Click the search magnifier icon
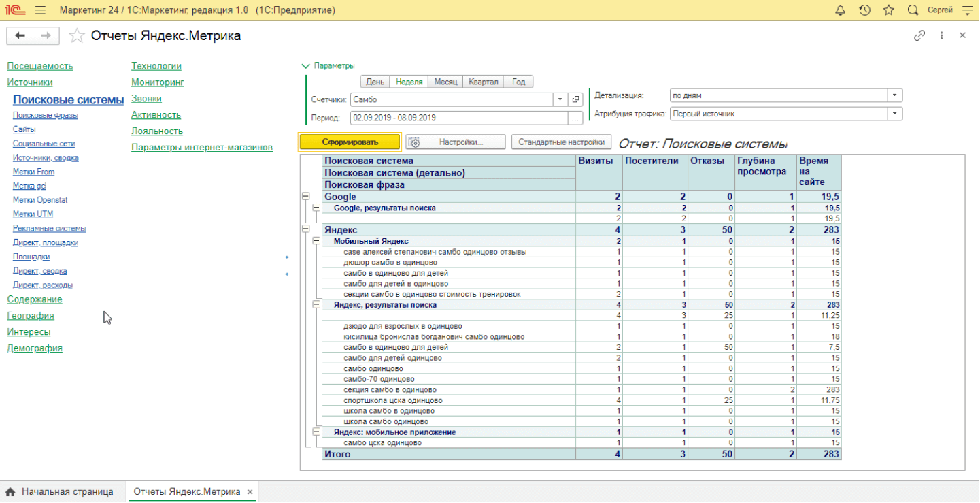Image resolution: width=980 pixels, height=503 pixels. [x=913, y=10]
